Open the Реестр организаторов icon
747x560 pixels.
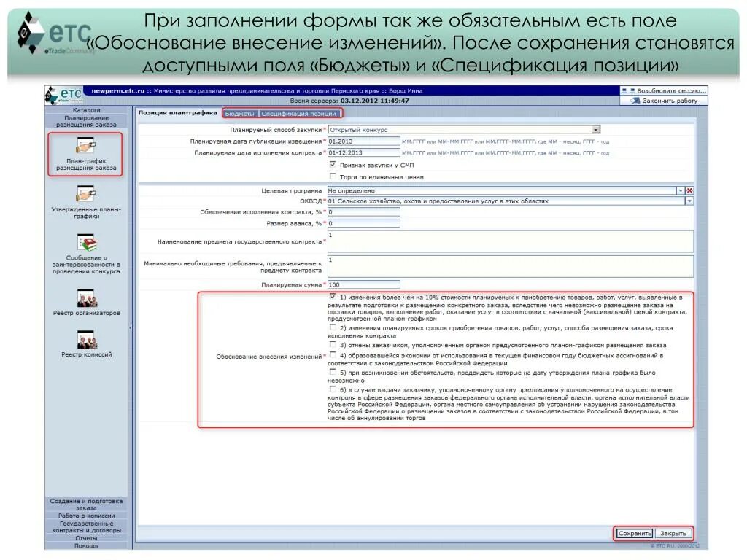pyautogui.click(x=86, y=298)
